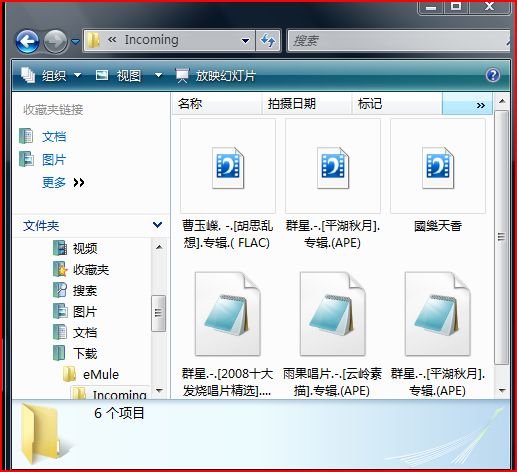Select the notepad file 群星 平湖秋月 APE

point(438,314)
